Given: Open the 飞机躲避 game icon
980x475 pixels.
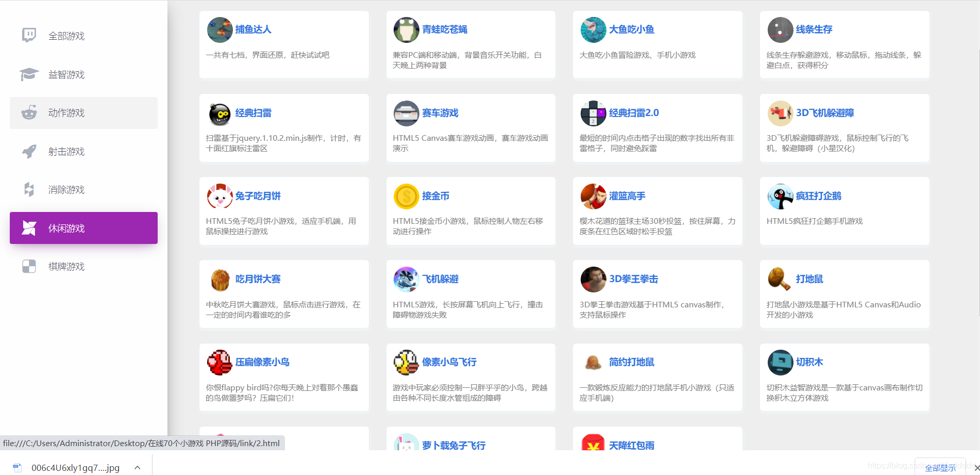Looking at the screenshot, I should point(407,280).
